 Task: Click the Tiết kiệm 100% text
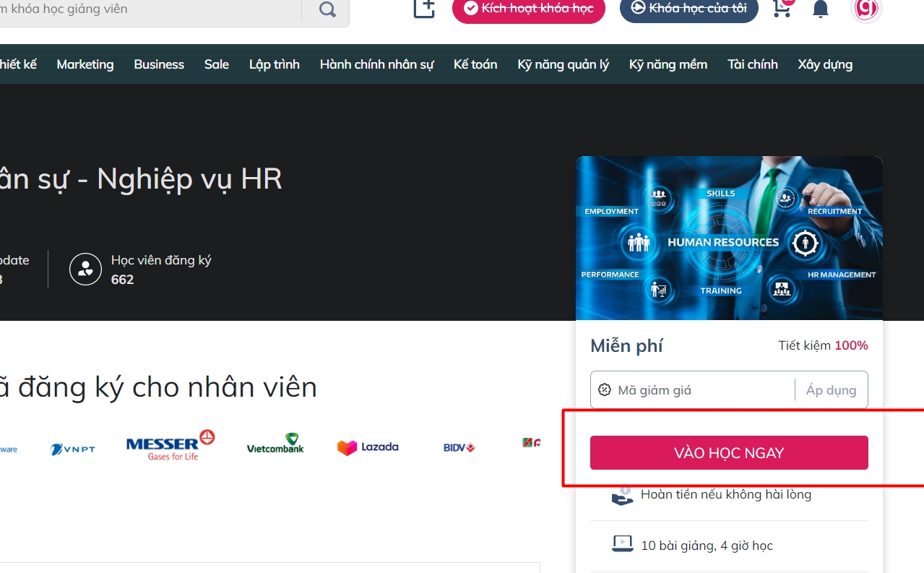(x=823, y=345)
